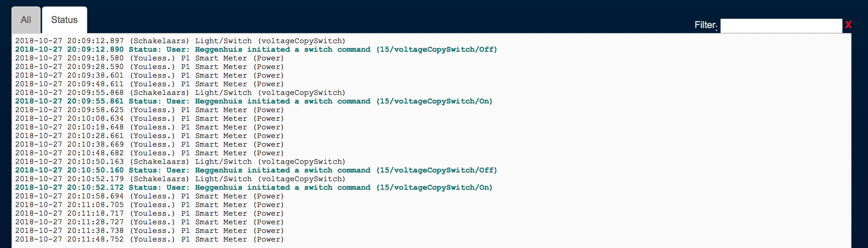Select the 20:09:12.897 Schakelaars Light/Switch log line
This screenshot has height=248, width=868.
180,41
